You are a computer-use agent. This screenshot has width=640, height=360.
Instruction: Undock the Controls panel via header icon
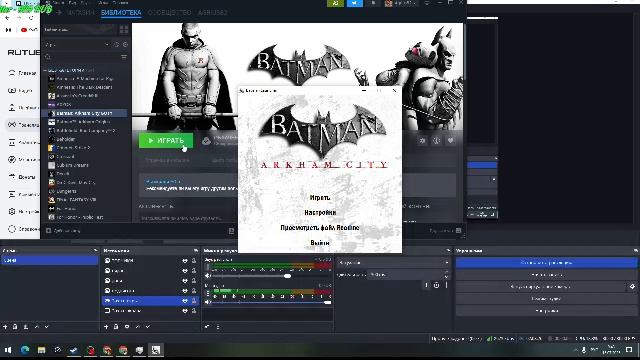(x=636, y=250)
